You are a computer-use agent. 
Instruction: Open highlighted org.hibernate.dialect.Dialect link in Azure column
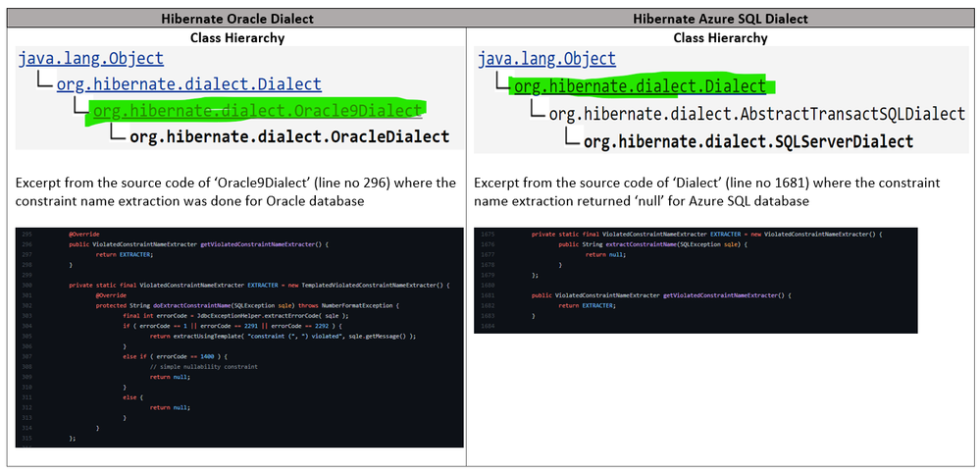click(x=640, y=85)
